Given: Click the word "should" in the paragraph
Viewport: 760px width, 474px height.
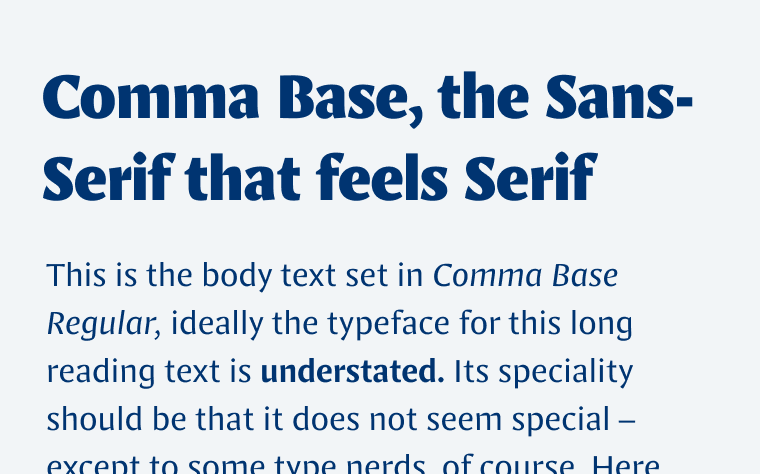Looking at the screenshot, I should tap(95, 418).
